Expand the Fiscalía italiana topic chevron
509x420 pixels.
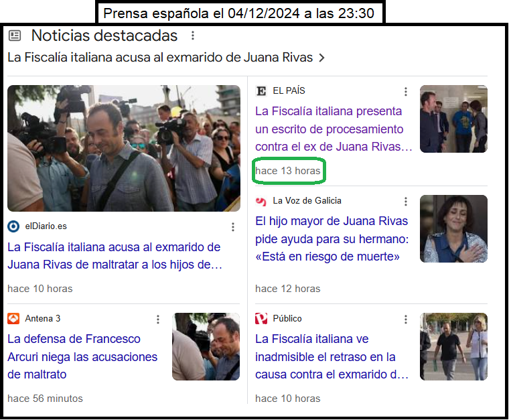point(321,58)
